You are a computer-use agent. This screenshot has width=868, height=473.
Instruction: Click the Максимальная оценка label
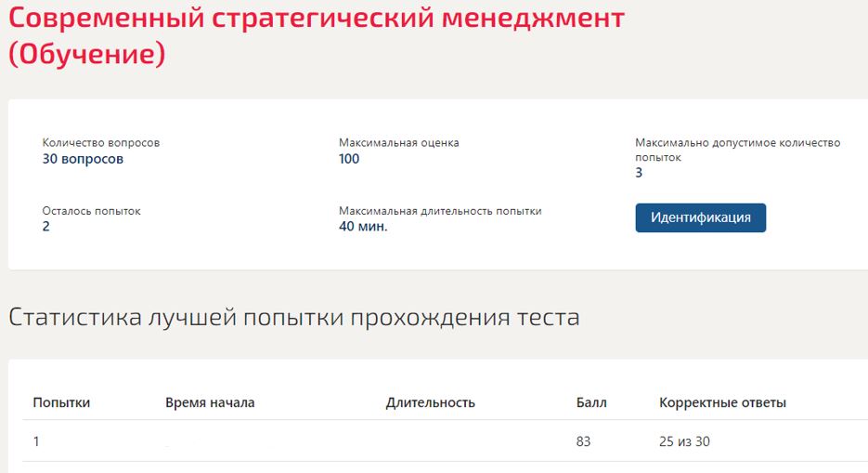point(398,143)
